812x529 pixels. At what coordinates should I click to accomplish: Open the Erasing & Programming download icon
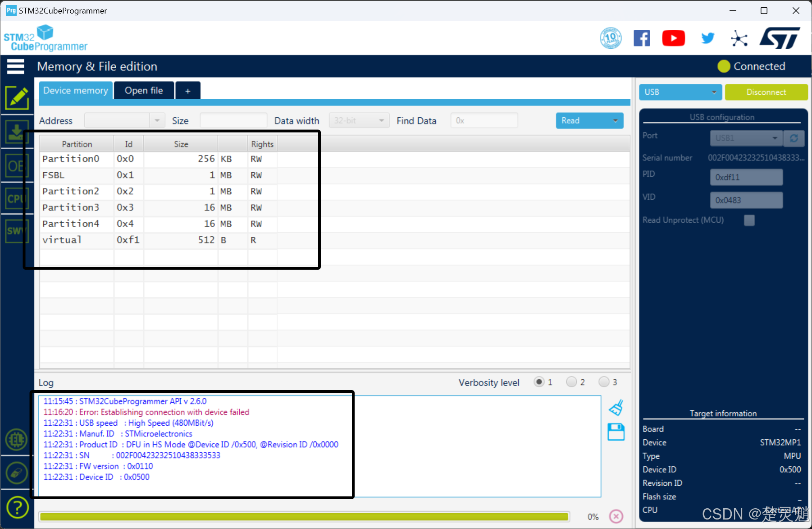[16, 132]
